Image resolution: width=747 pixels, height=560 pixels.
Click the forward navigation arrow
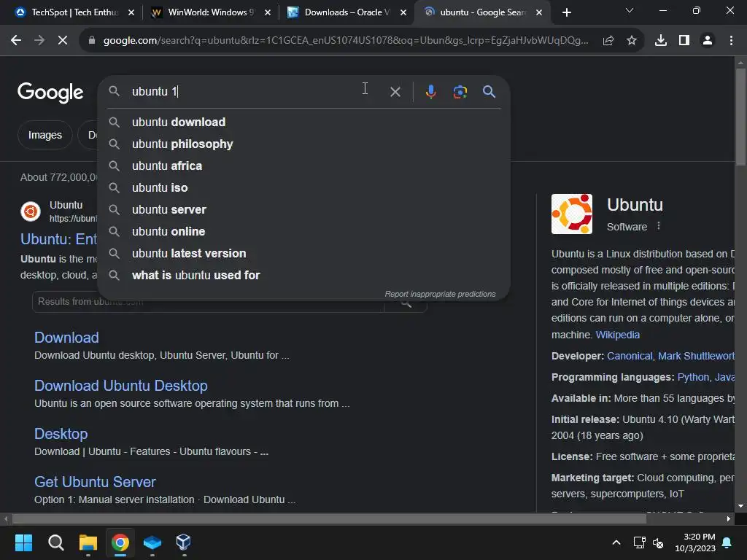point(39,41)
